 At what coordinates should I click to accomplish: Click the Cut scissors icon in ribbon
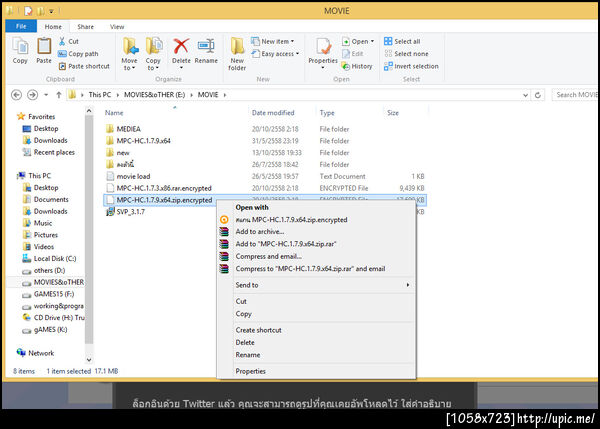62,41
